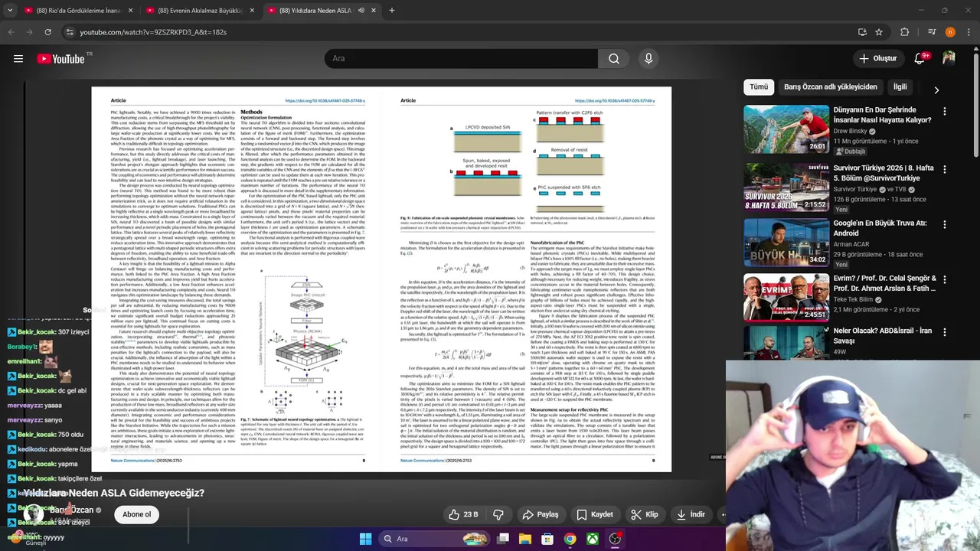
Task: Open the tab search dropdown arrow
Action: 11,11
